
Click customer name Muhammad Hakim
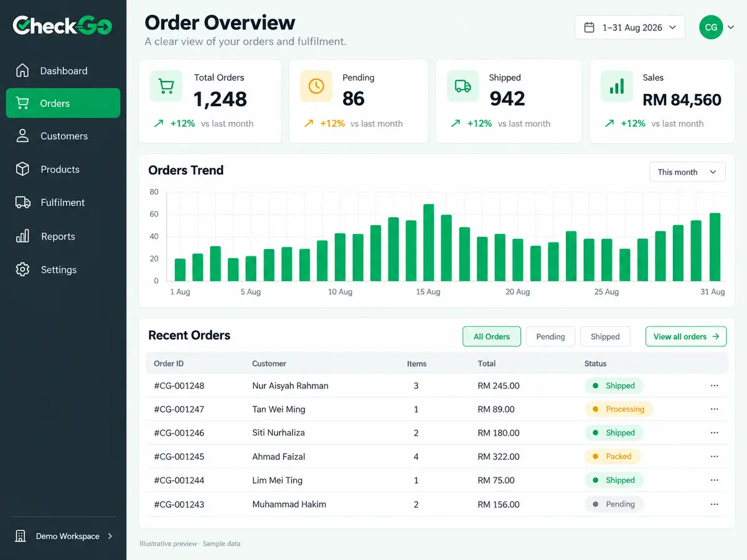pos(289,504)
